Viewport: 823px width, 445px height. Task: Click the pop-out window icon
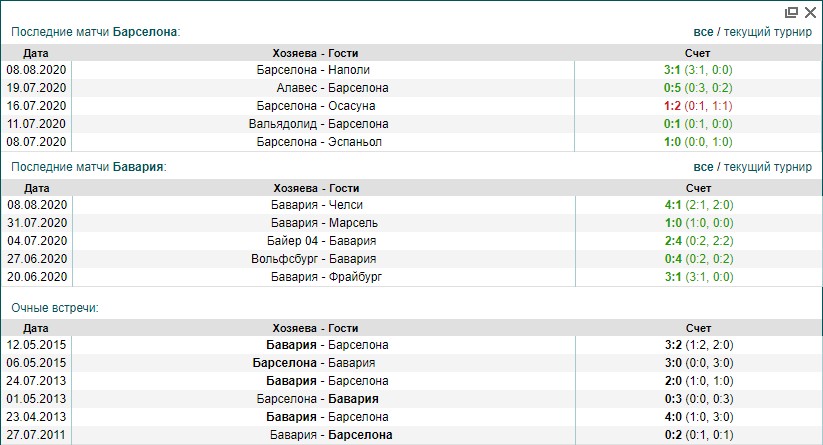coord(792,12)
